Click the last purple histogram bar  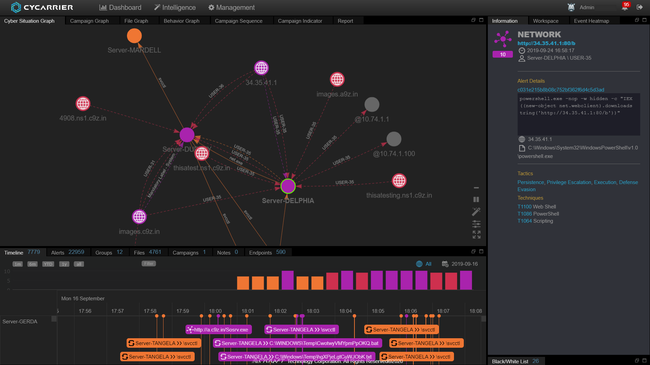pyautogui.click(x=466, y=280)
